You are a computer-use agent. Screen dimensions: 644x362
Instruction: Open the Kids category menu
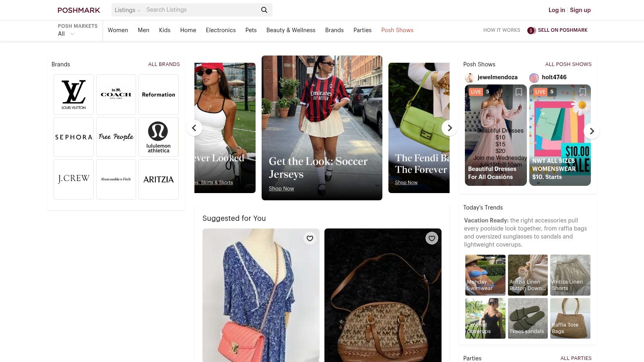pos(165,30)
